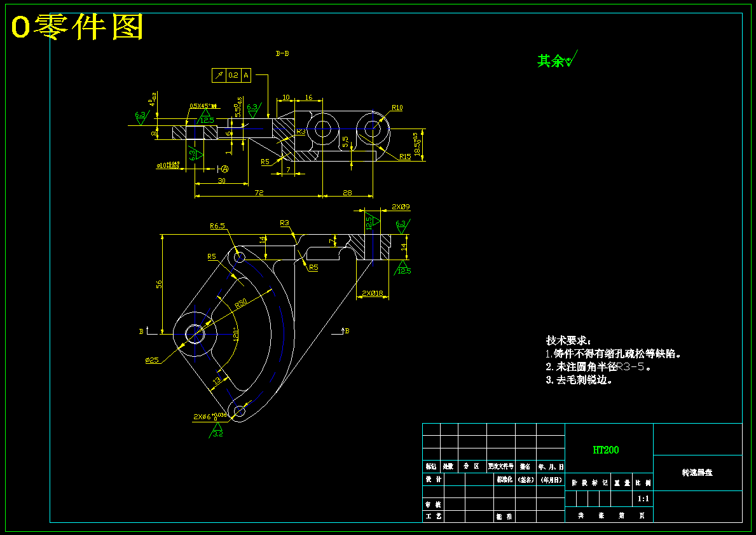The height and width of the screenshot is (535, 756).
Task: Select the note '2.未注圆角半径R3-5'
Action: click(x=598, y=366)
